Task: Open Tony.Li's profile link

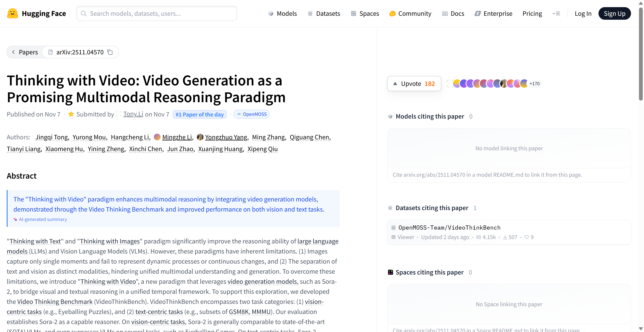Action: (x=133, y=114)
